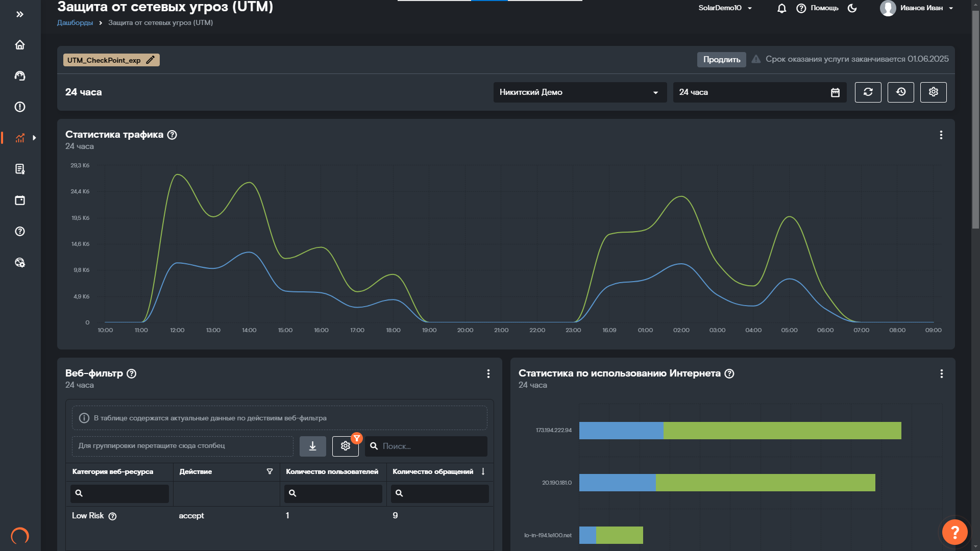
Task: Click the dashboards chart icon in sidebar
Action: click(x=20, y=138)
